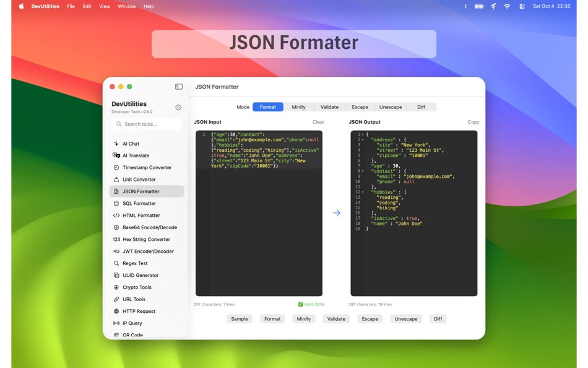Click the battery status icon
Image resolution: width=588 pixels, height=368 pixels.
pos(479,6)
